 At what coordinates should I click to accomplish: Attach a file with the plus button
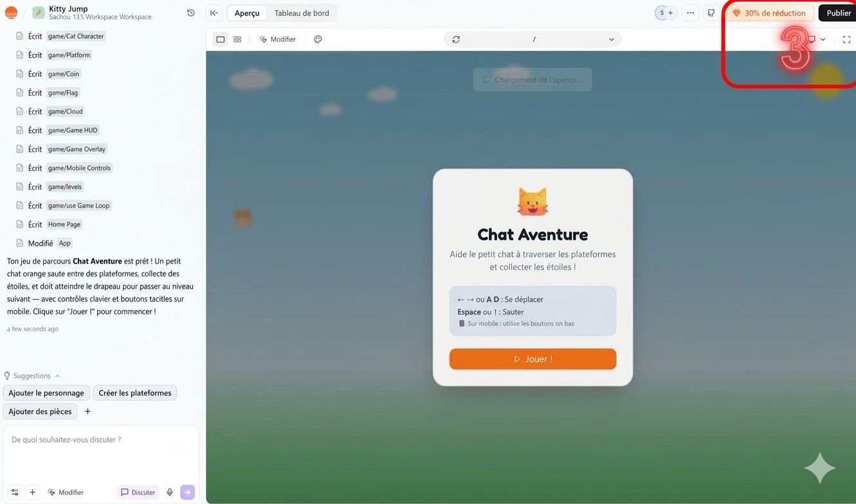point(32,492)
